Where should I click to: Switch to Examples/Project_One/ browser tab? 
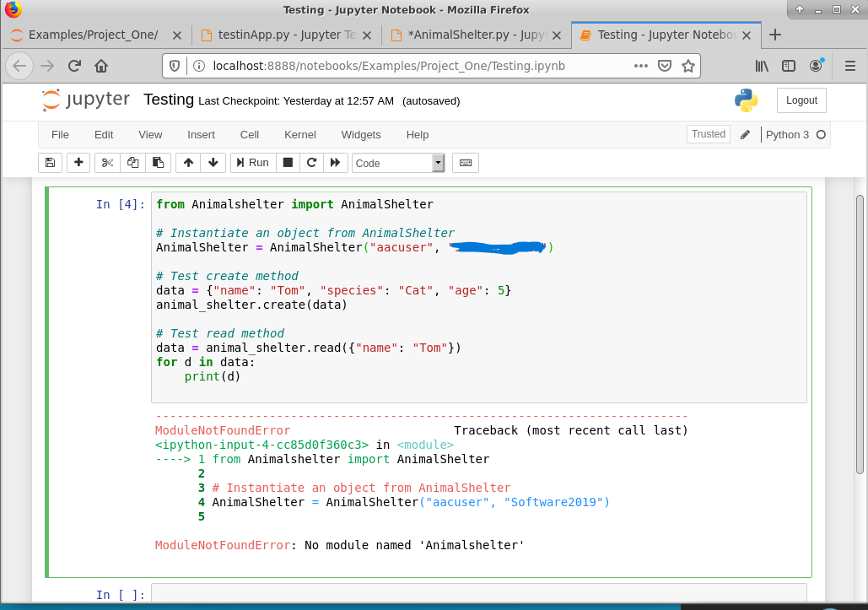[x=93, y=35]
